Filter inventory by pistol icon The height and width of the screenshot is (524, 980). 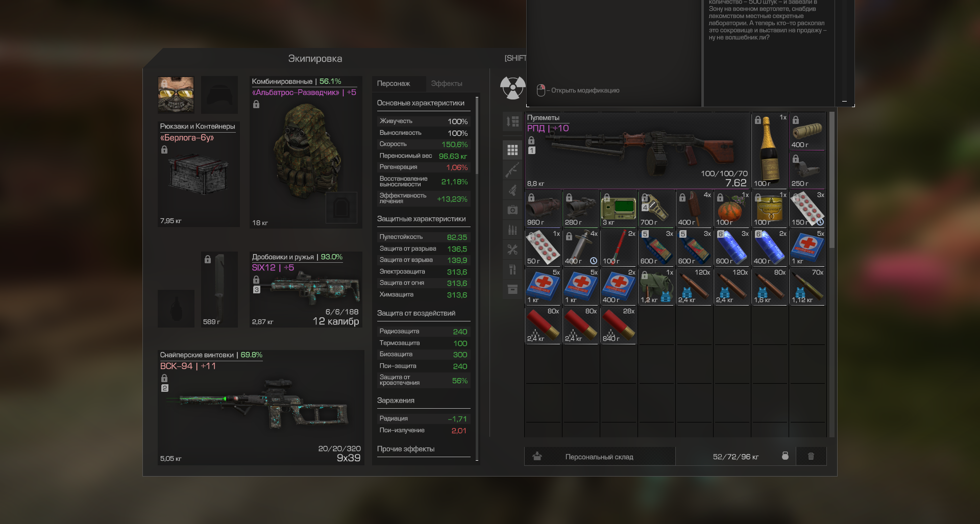point(512,190)
